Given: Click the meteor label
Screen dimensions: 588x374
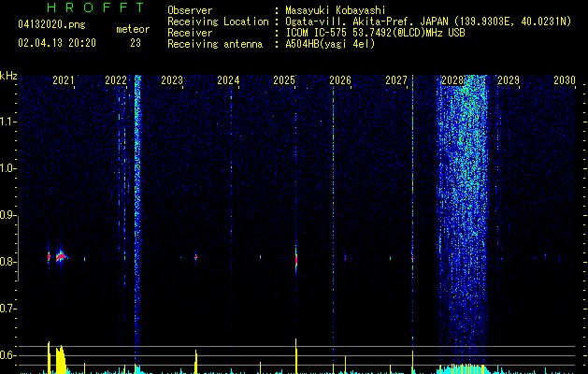Looking at the screenshot, I should coord(133,29).
